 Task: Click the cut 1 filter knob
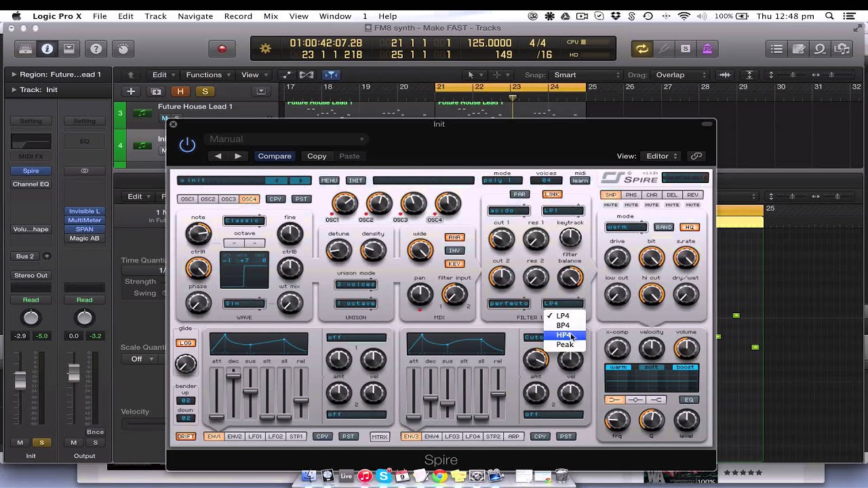pos(502,239)
